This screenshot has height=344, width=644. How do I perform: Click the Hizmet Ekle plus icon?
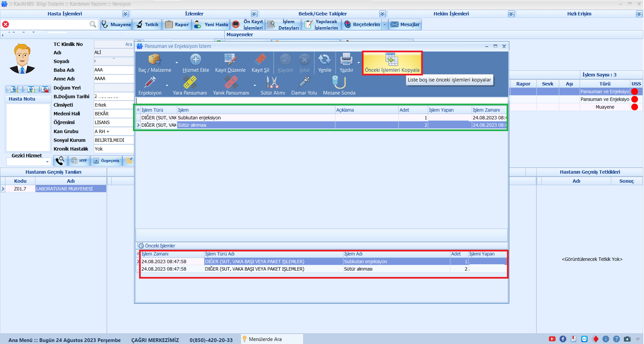(196, 60)
